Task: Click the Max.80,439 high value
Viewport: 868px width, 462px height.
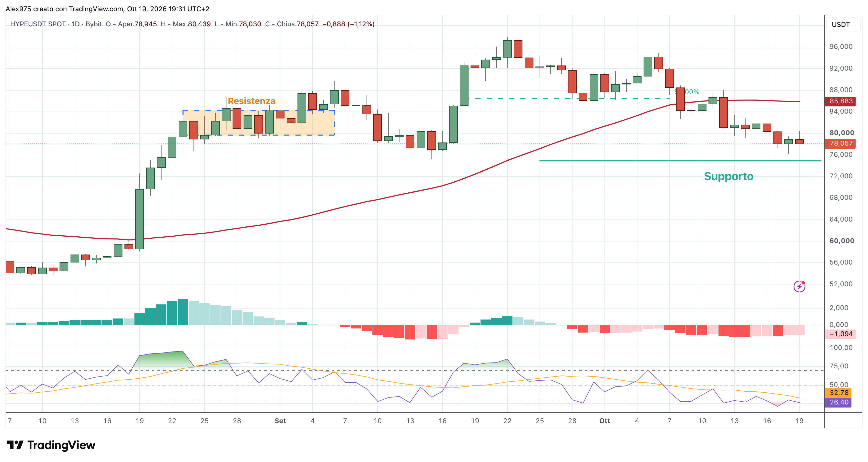Action: click(191, 24)
